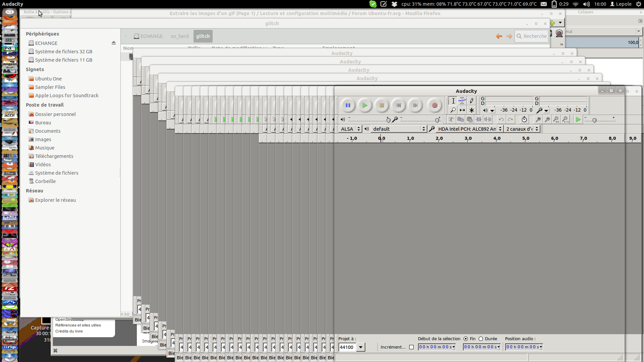Select the Durée radio button

point(481,339)
